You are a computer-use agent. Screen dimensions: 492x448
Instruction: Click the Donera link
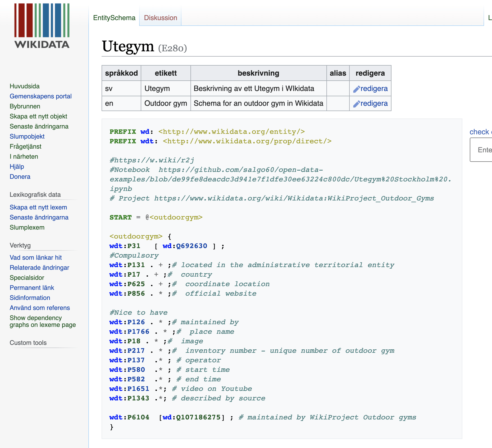tap(20, 177)
